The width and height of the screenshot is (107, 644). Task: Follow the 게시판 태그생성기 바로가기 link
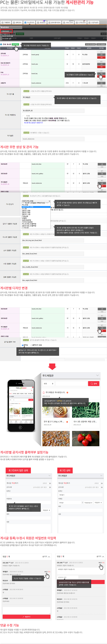(x=33, y=123)
